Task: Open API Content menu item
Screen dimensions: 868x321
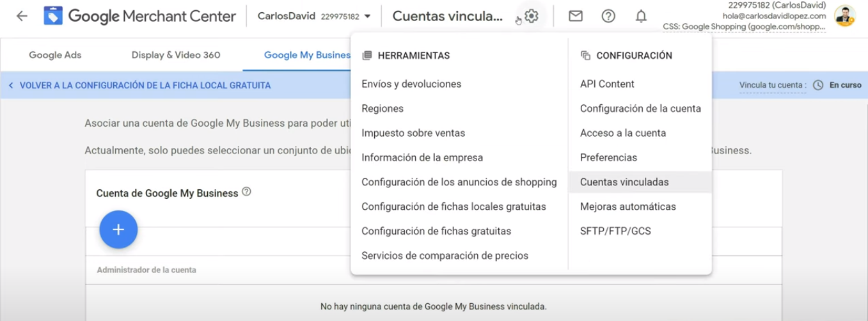Action: pos(607,84)
